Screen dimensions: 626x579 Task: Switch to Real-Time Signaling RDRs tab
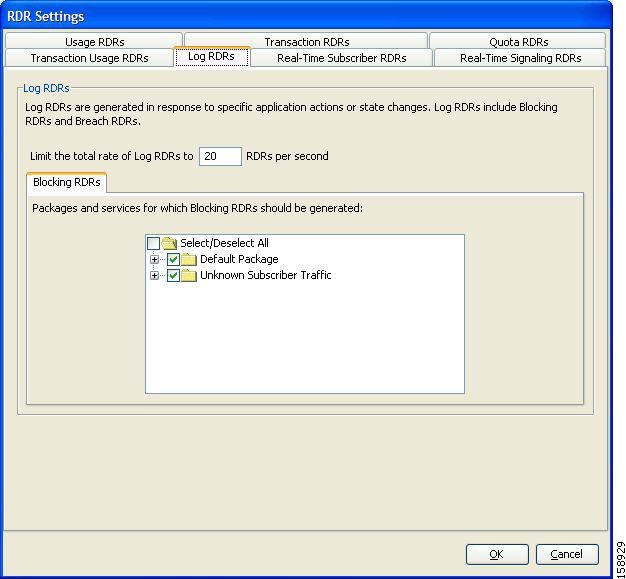[520, 58]
